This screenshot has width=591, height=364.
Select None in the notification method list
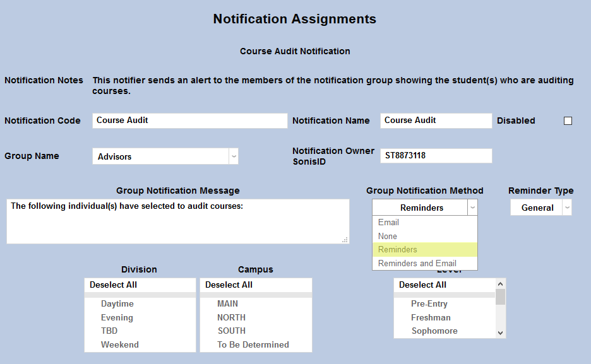pos(388,236)
